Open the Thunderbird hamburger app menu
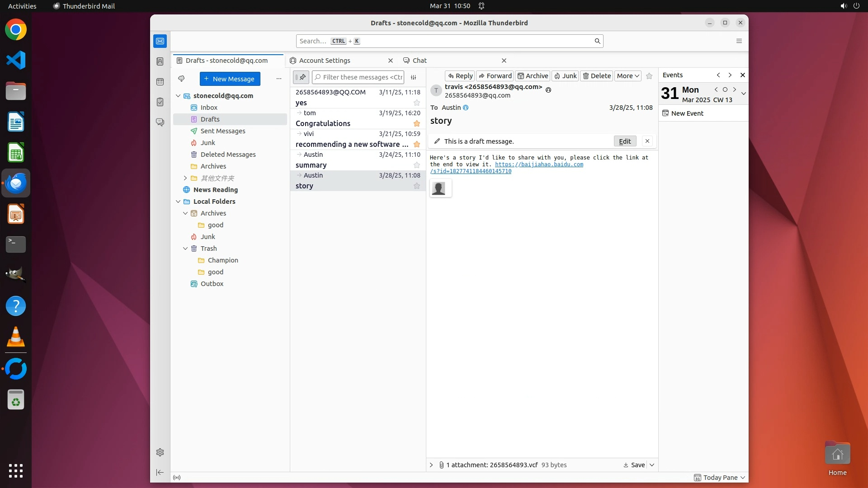868x488 pixels. (x=739, y=41)
